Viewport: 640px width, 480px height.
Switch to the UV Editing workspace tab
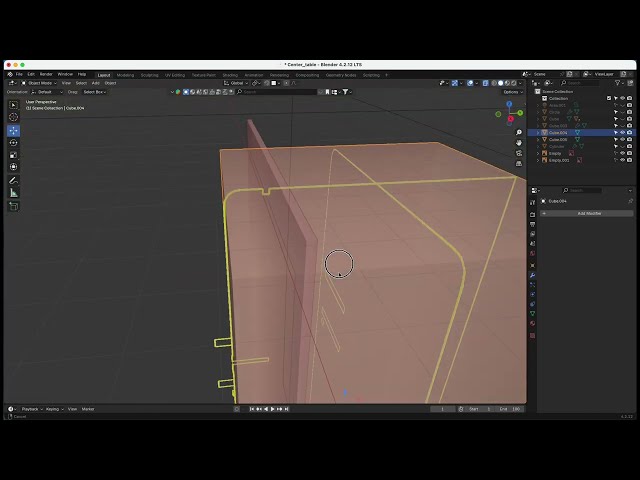tap(175, 75)
